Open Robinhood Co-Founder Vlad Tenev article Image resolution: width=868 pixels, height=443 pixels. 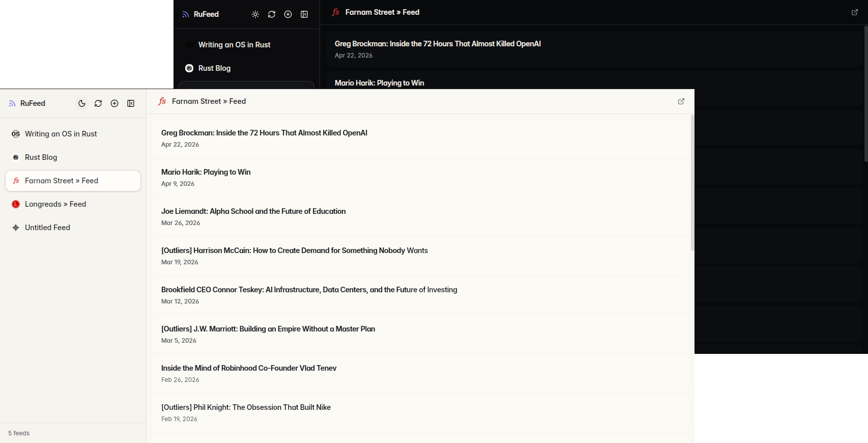click(420, 374)
